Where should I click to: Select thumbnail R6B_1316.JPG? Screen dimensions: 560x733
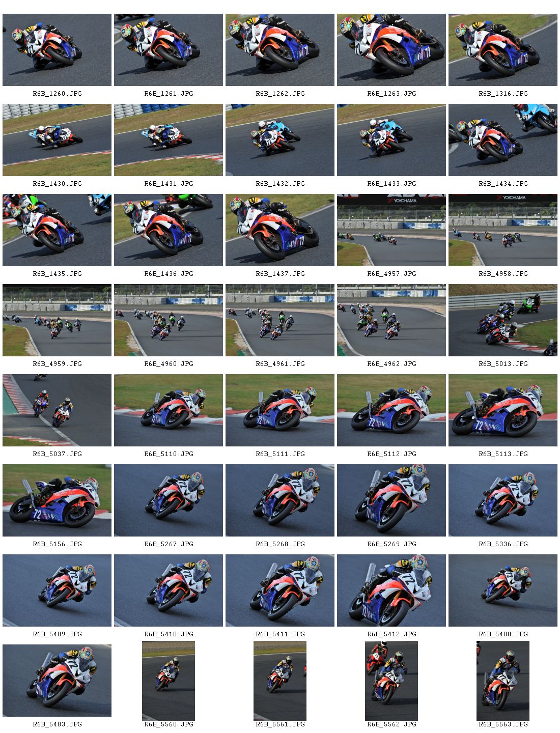pyautogui.click(x=503, y=50)
